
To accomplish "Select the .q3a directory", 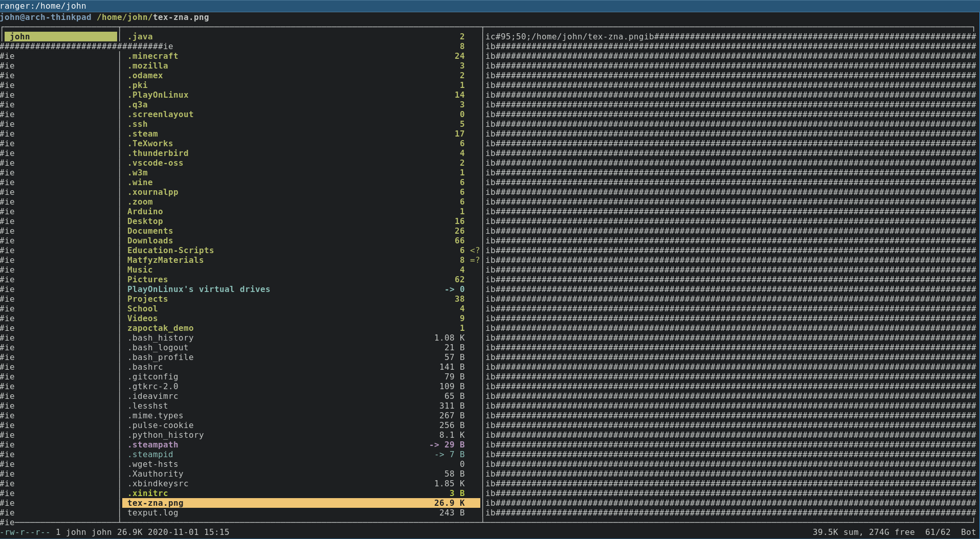I will pyautogui.click(x=301, y=104).
